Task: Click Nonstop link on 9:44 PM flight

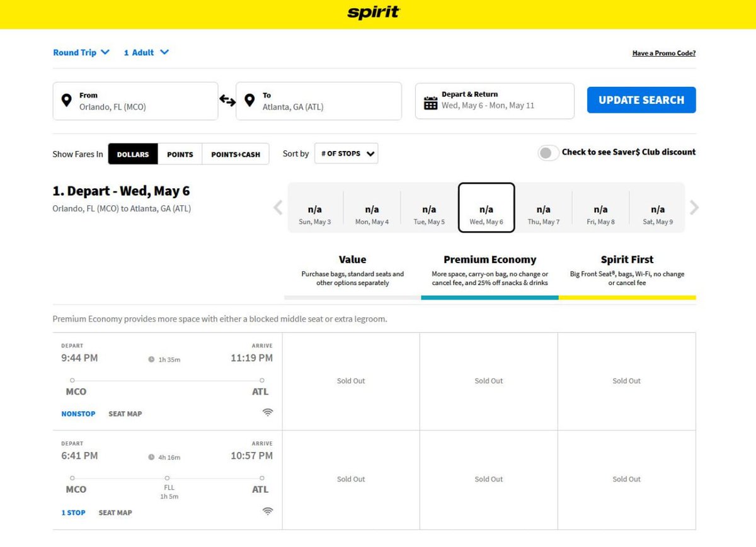Action: click(78, 414)
